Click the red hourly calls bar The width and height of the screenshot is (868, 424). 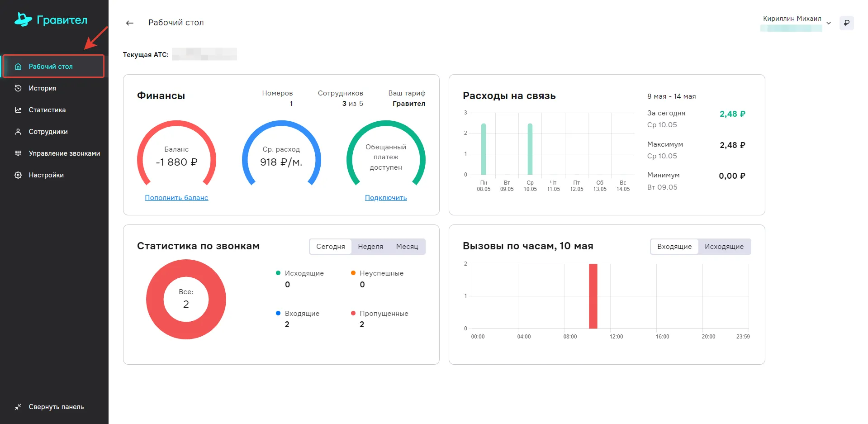(593, 296)
